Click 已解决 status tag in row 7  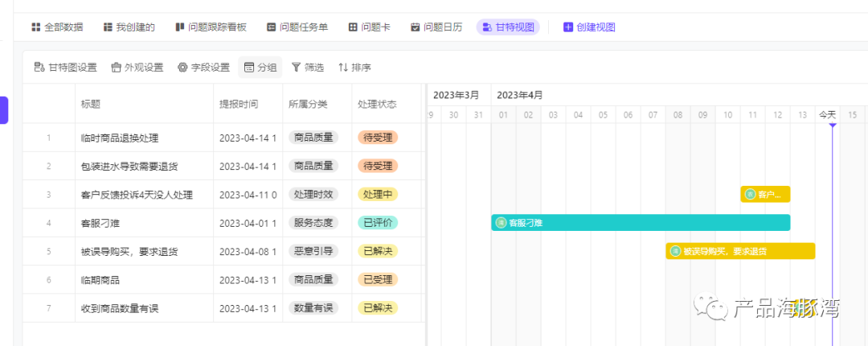tap(378, 308)
